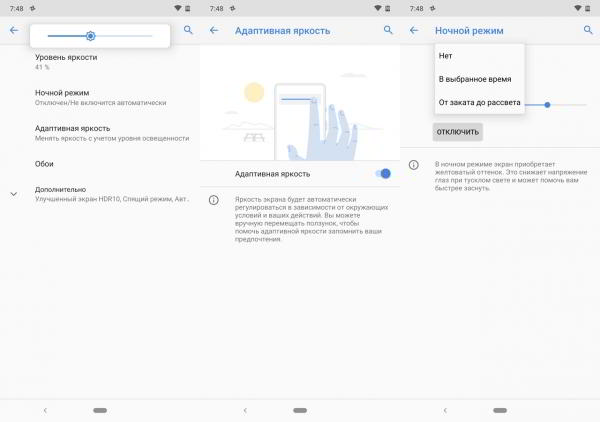This screenshot has height=422, width=600.
Task: Open Ночной режим setting row
Action: click(x=100, y=97)
